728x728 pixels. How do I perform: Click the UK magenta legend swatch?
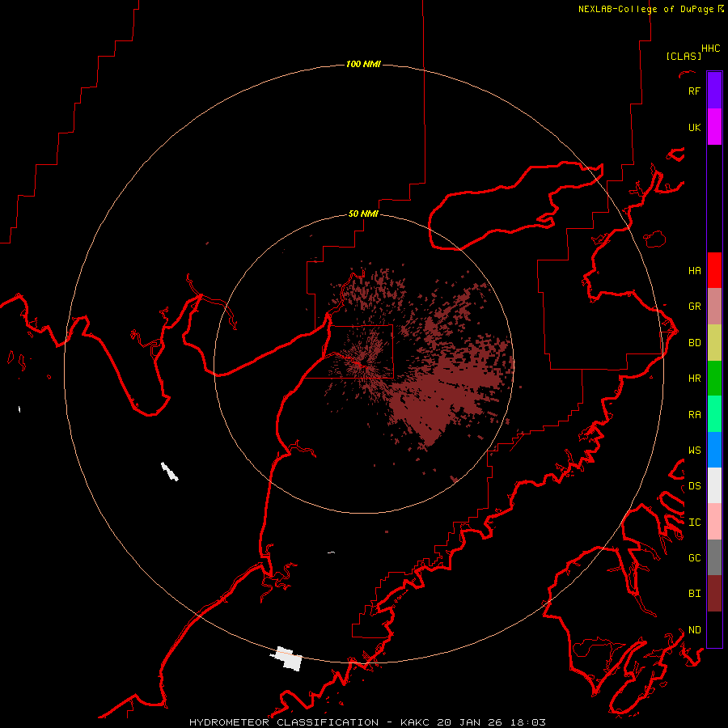[x=714, y=127]
